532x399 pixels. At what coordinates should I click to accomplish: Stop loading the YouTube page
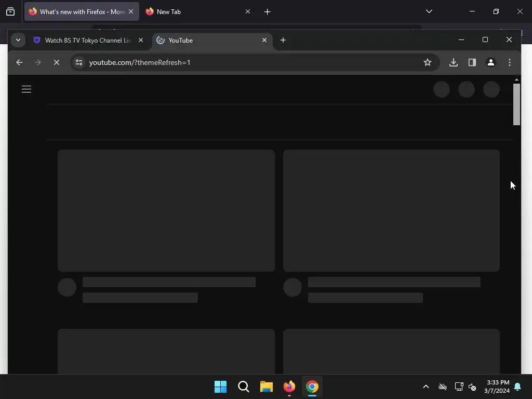[57, 62]
